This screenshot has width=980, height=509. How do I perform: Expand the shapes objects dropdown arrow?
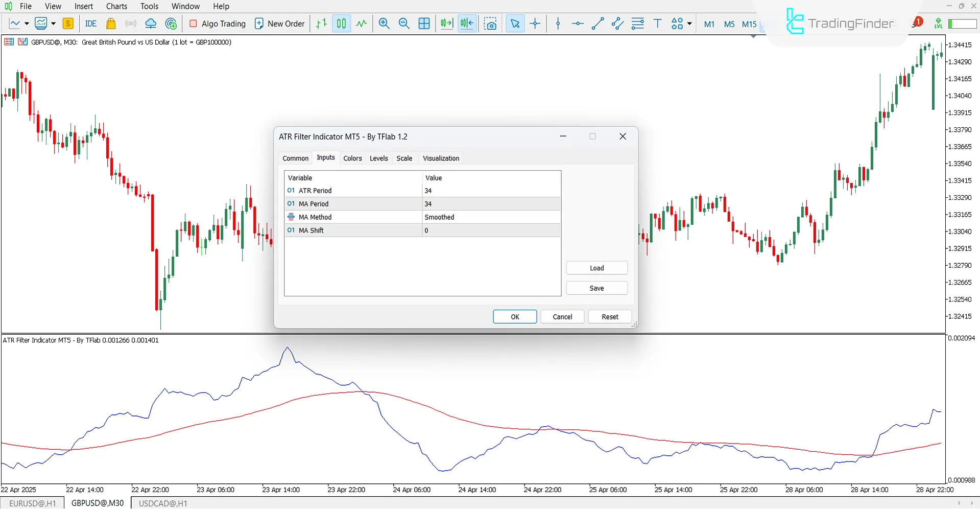(689, 24)
